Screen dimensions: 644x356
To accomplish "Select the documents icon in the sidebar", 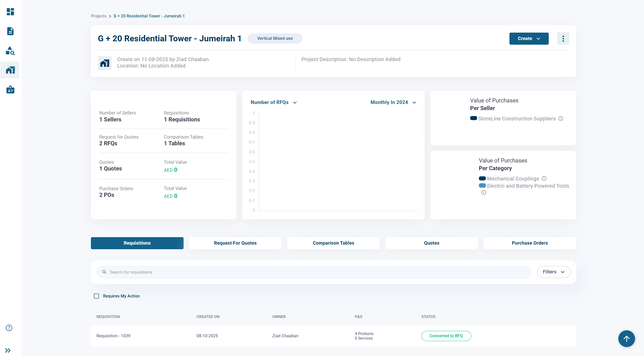I will pyautogui.click(x=10, y=31).
